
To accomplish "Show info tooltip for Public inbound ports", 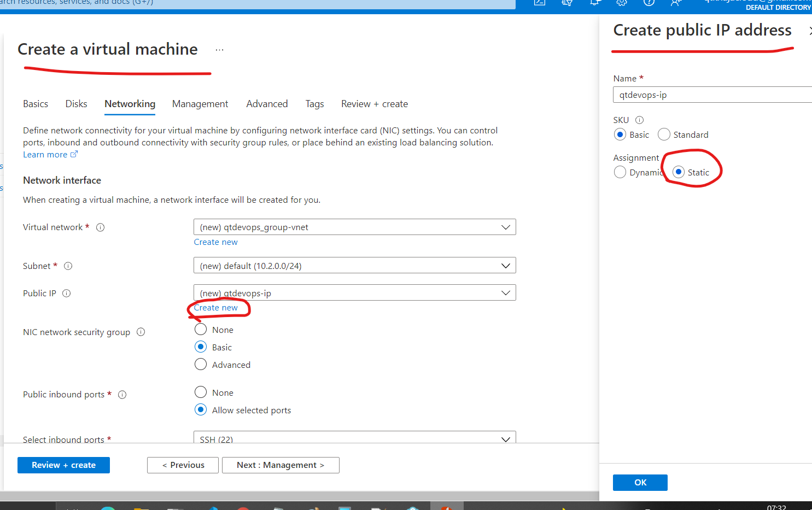I will (122, 395).
